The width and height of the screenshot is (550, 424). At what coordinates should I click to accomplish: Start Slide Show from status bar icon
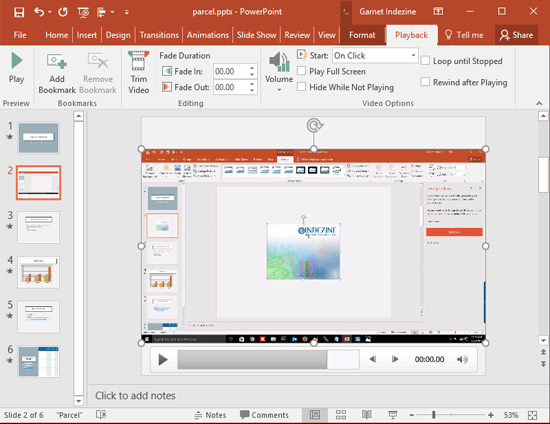[x=393, y=415]
